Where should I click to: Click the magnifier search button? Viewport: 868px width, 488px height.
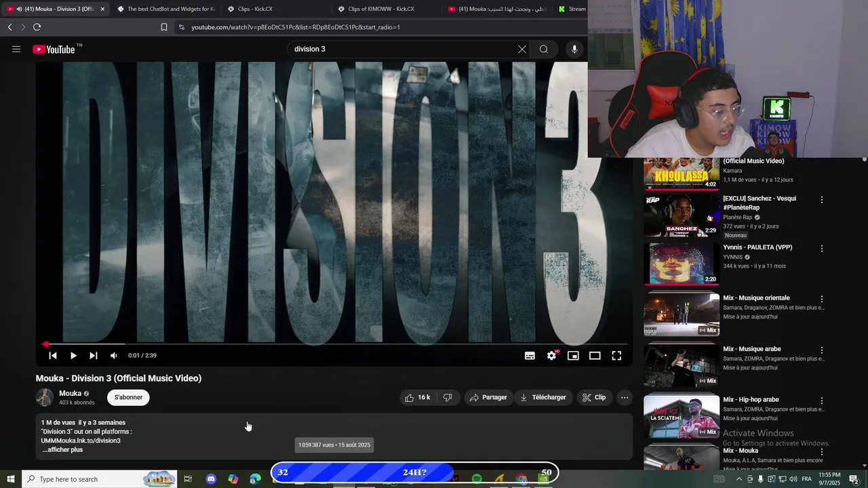pyautogui.click(x=544, y=49)
